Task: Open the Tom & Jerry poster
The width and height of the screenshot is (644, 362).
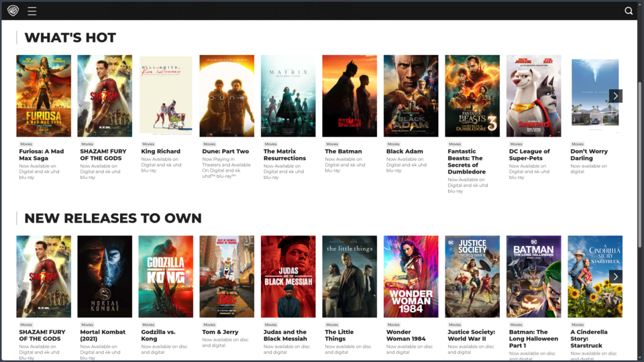Action: (227, 277)
